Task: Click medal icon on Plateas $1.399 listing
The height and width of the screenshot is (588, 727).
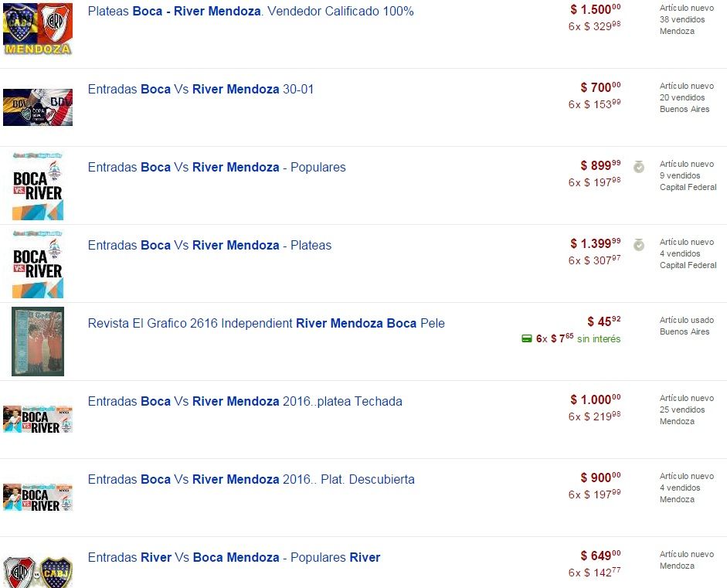Action: point(639,245)
